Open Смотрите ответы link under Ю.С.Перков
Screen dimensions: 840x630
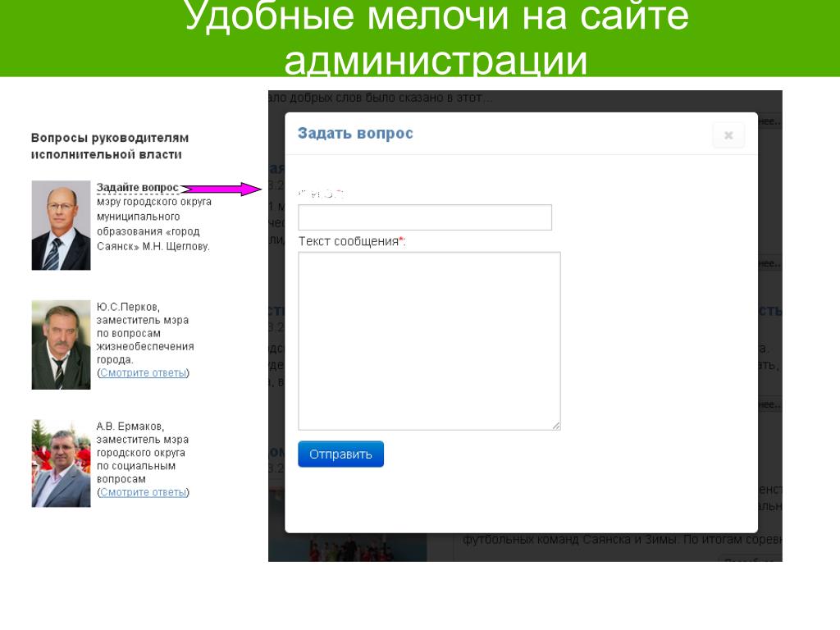[143, 373]
